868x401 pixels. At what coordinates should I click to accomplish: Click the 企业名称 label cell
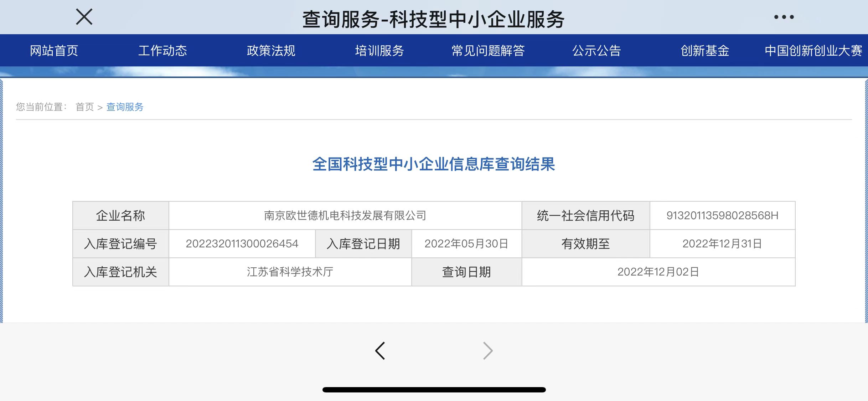click(x=121, y=216)
